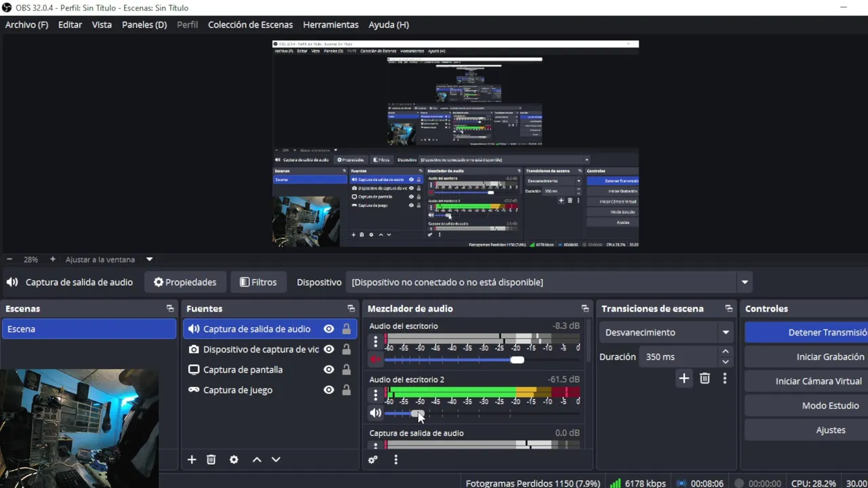Screen dimensions: 868x488
Task: Click the monitor icon of Captura de pantalla
Action: click(194, 369)
